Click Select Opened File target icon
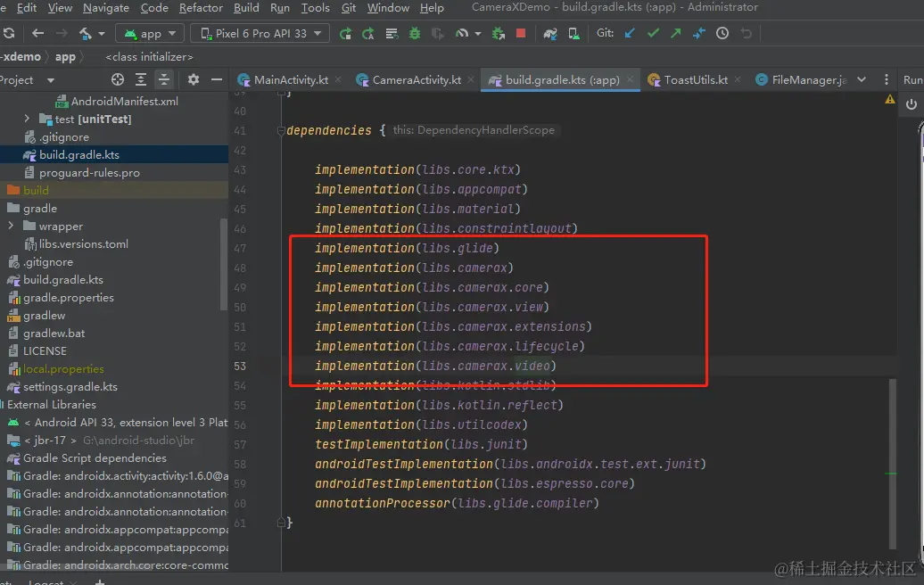The width and height of the screenshot is (924, 585). point(117,79)
